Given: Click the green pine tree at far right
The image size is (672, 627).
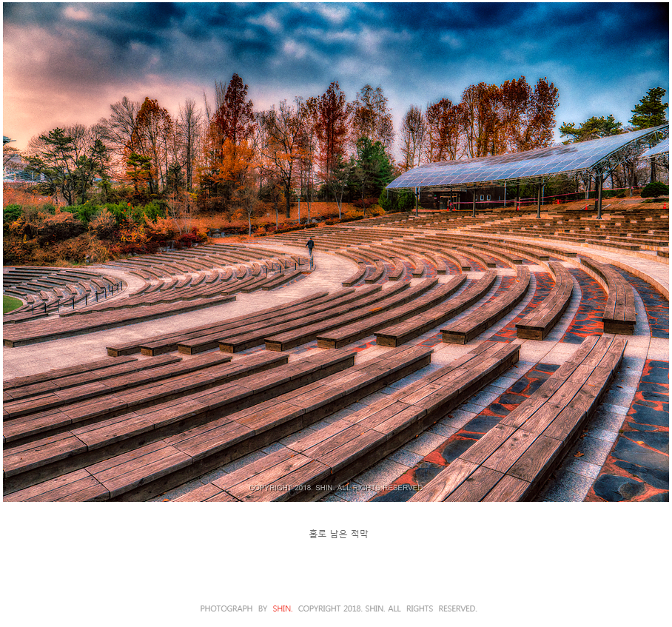Looking at the screenshot, I should [651, 108].
